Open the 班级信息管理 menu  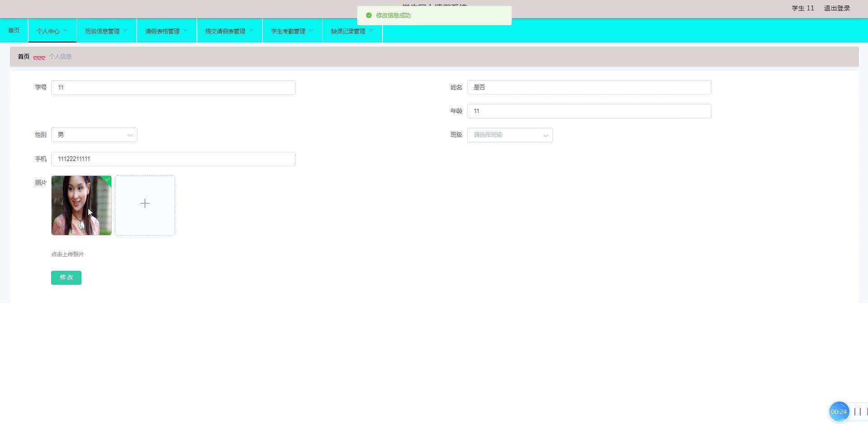point(106,31)
